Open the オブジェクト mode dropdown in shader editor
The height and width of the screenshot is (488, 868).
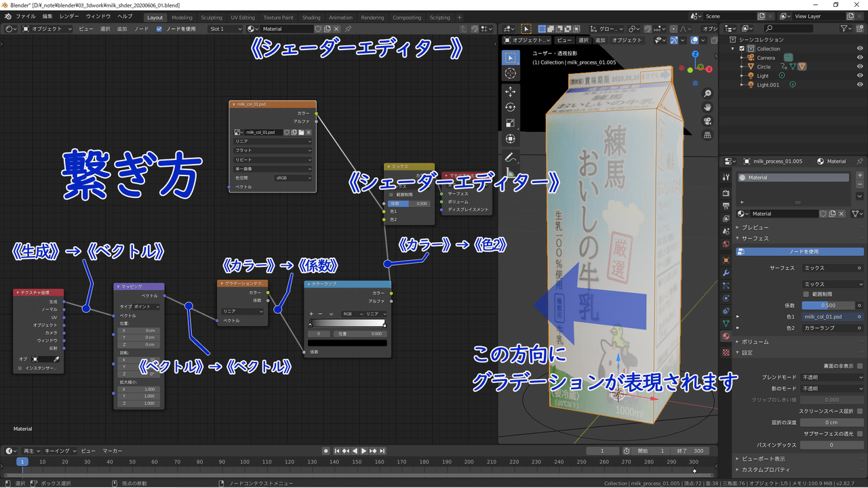[x=47, y=29]
